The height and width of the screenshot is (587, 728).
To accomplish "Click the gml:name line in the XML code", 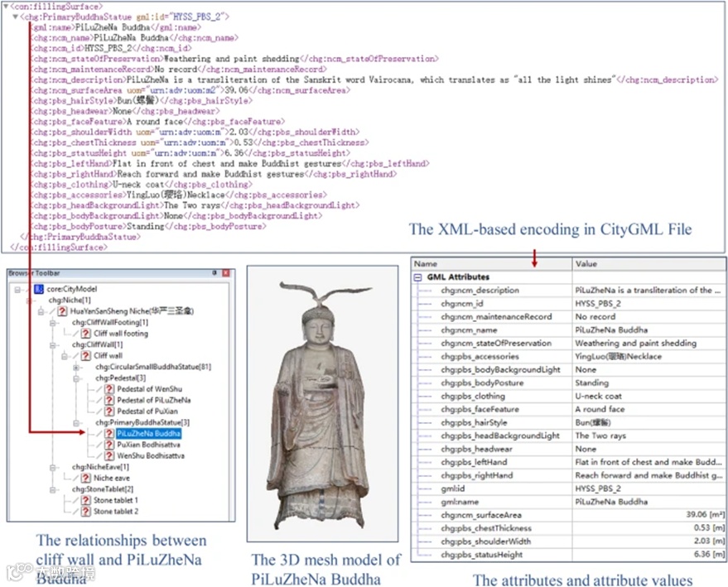I will coord(116,27).
